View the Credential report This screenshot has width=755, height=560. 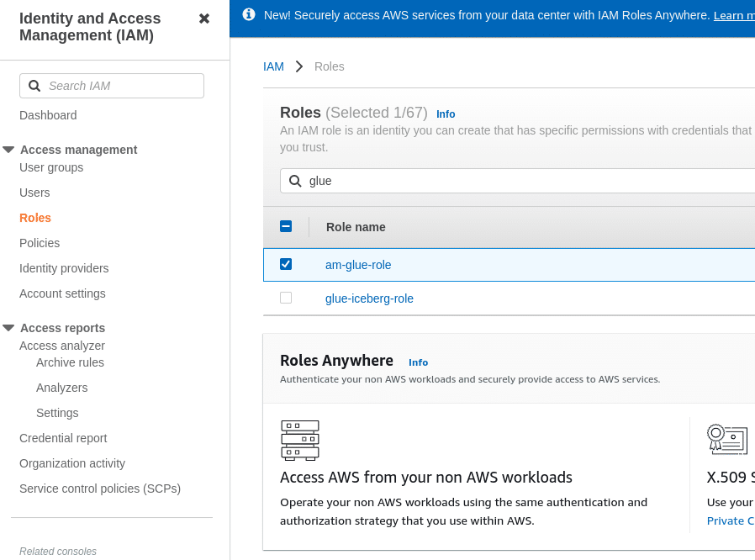[63, 438]
